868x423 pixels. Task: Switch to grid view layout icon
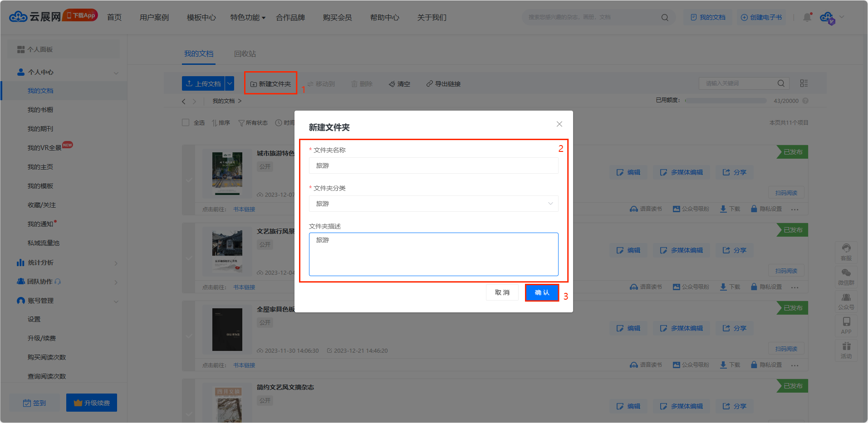point(804,83)
